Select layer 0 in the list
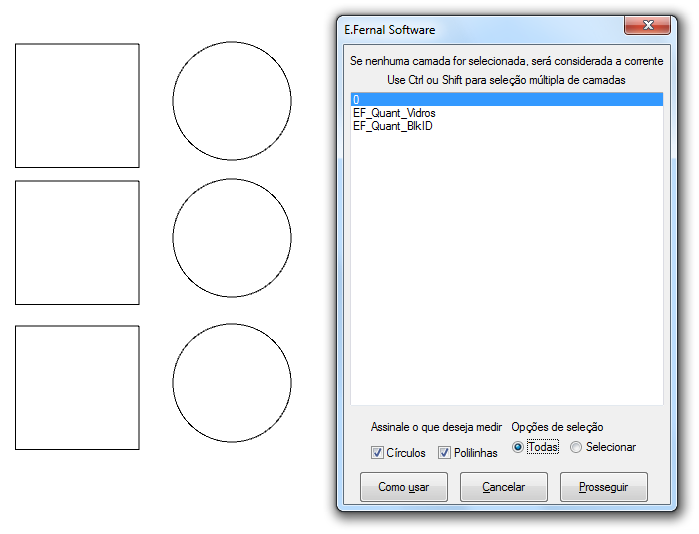 click(x=356, y=100)
